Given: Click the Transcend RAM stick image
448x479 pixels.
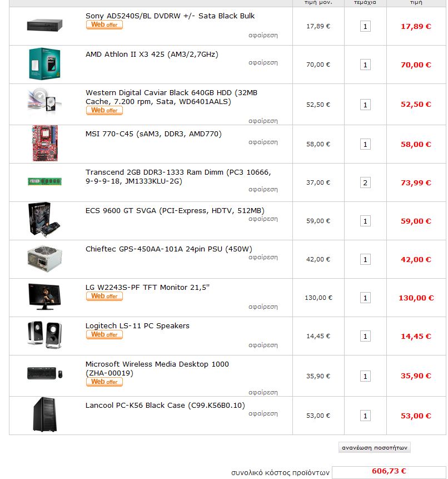Looking at the screenshot, I should tap(44, 181).
